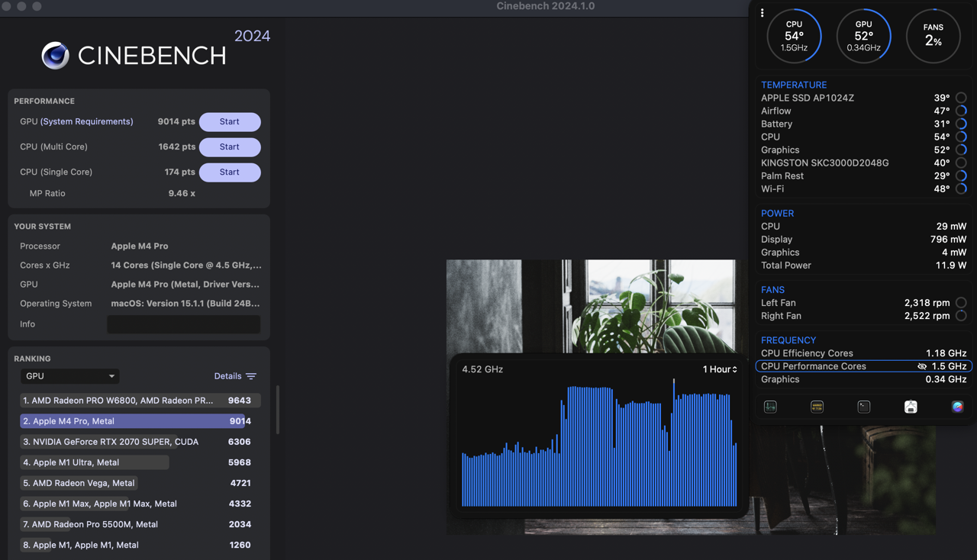Select the AMD Radeon Vega, Metal ranking entry
This screenshot has width=977, height=560.
140,483
